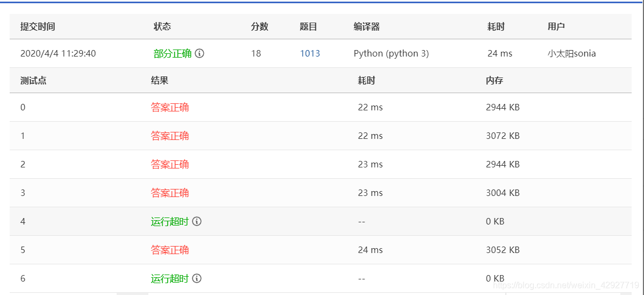Select submission time 2020/4/4 11:29:40
This screenshot has width=644, height=295.
click(x=58, y=53)
